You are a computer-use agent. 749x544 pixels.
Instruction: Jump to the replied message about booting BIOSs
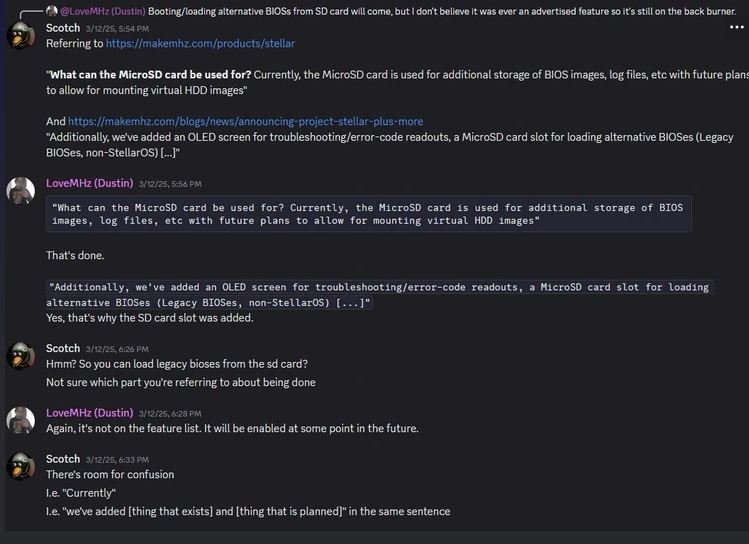tap(442, 11)
